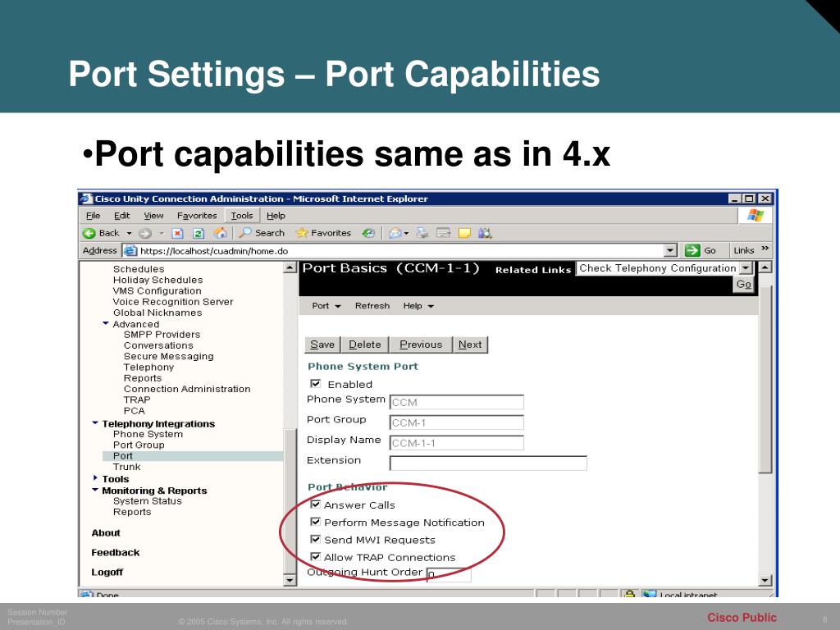Open the Tools menu in menu bar
The height and width of the screenshot is (630, 840).
(x=242, y=216)
